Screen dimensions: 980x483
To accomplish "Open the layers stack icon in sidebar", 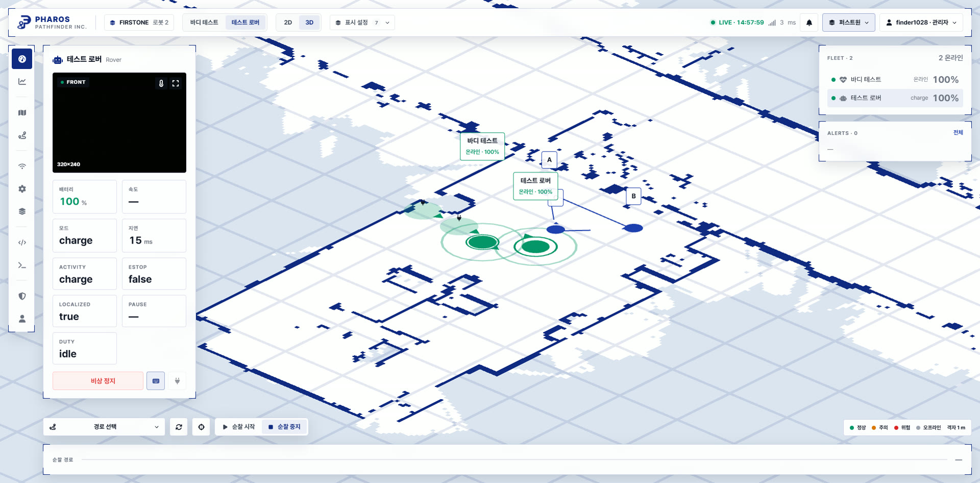I will [22, 211].
